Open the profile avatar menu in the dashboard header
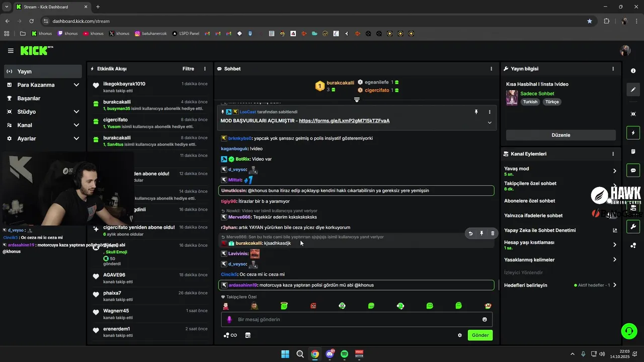The width and height of the screenshot is (644, 362). point(625,51)
